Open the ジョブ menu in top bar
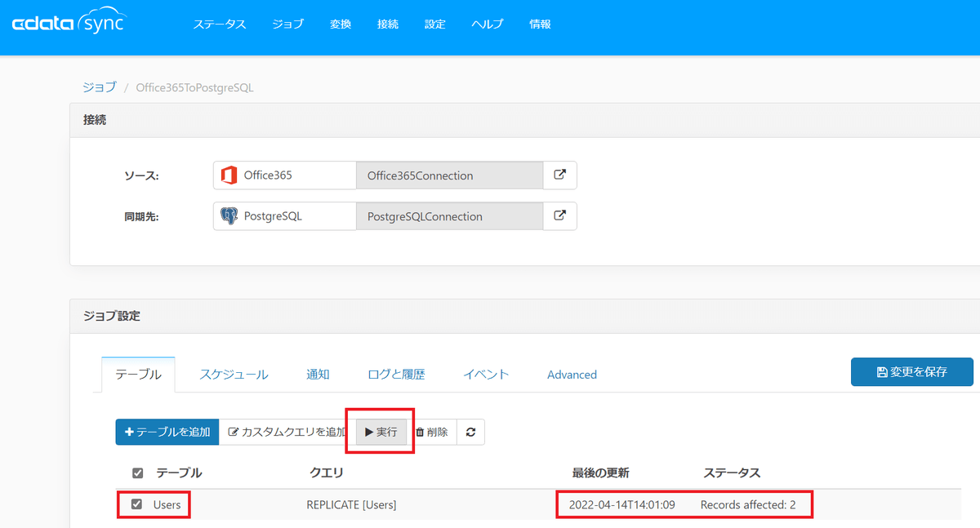 point(287,24)
